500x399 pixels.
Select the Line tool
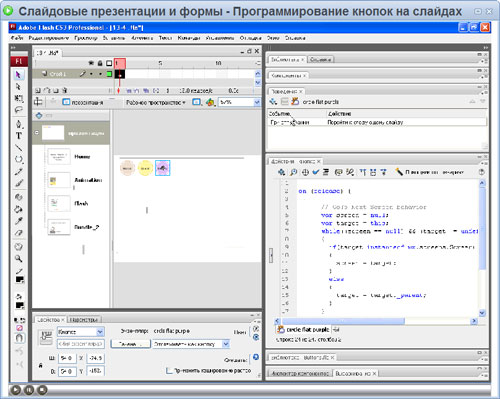pos(19,147)
